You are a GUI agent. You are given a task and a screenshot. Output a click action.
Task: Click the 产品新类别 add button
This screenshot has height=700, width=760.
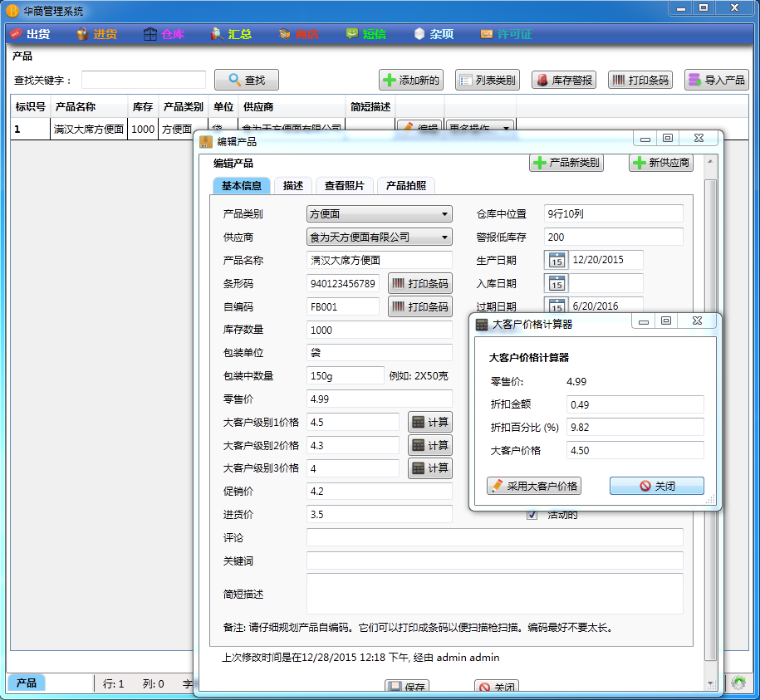566,162
